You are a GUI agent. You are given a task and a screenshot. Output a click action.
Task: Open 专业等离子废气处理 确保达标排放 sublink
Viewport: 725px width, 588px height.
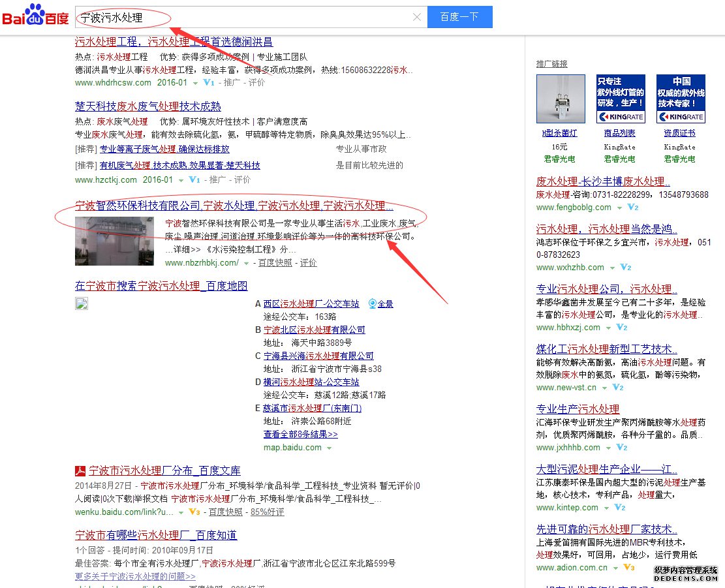point(164,149)
